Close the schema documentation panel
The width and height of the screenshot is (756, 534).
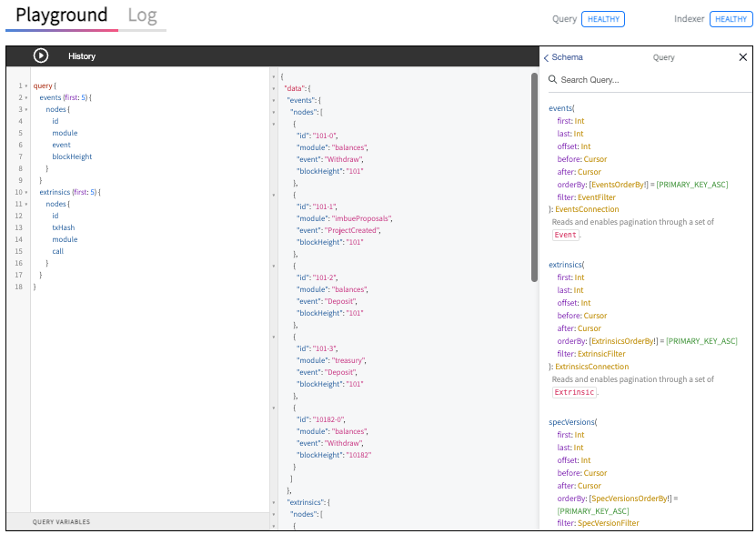pos(742,57)
